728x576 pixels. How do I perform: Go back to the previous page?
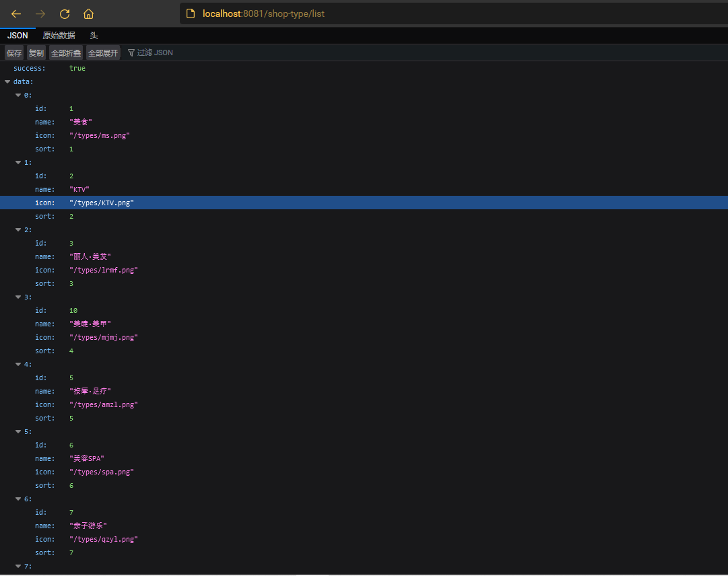click(x=16, y=14)
